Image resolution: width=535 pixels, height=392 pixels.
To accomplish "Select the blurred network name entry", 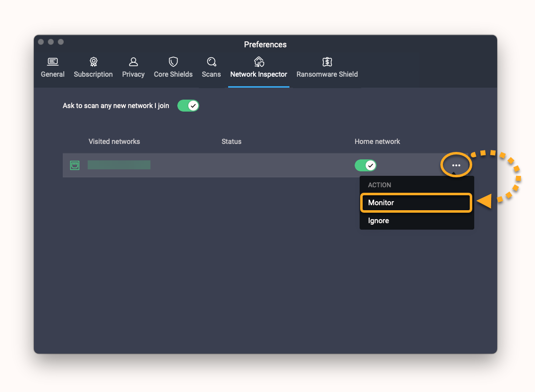I will click(x=119, y=165).
